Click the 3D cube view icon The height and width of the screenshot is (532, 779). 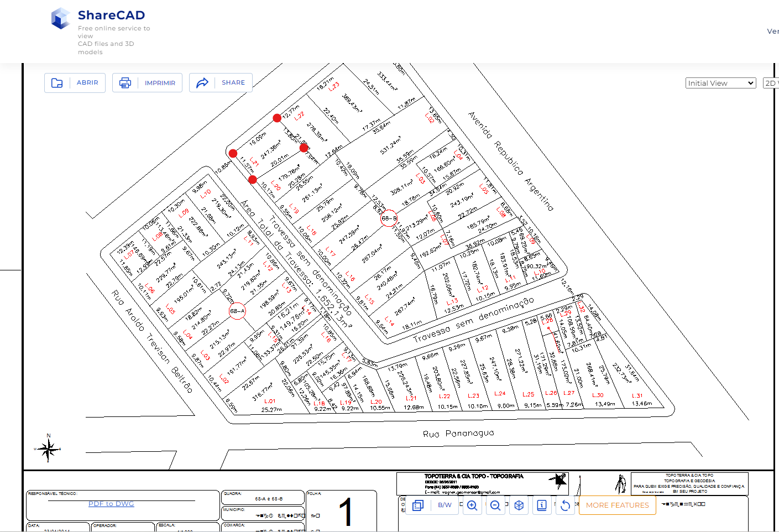pyautogui.click(x=519, y=505)
